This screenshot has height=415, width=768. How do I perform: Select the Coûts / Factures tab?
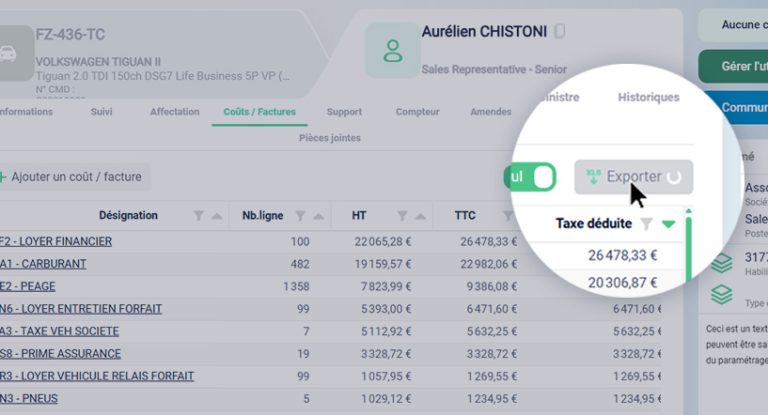[x=260, y=112]
